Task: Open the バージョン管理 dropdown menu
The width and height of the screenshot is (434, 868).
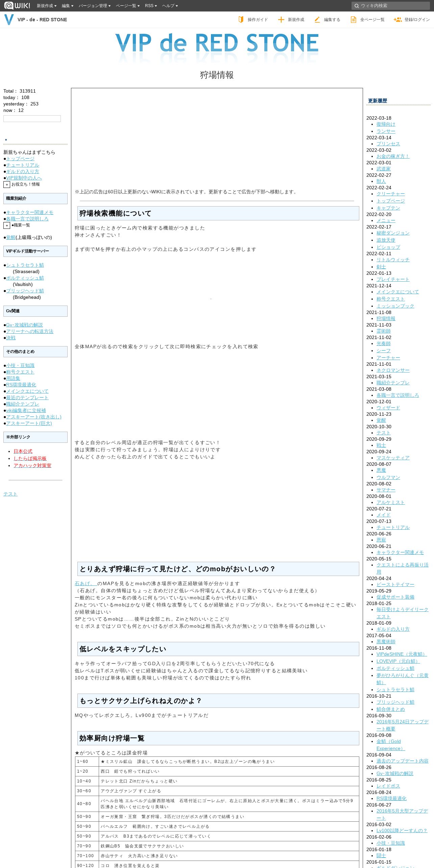Action: pyautogui.click(x=95, y=6)
